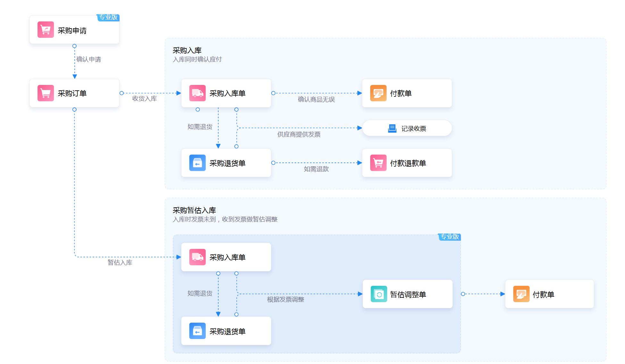Open 采购入库单 in the 暂估入库 section
This screenshot has height=364, width=625.
coord(226,257)
